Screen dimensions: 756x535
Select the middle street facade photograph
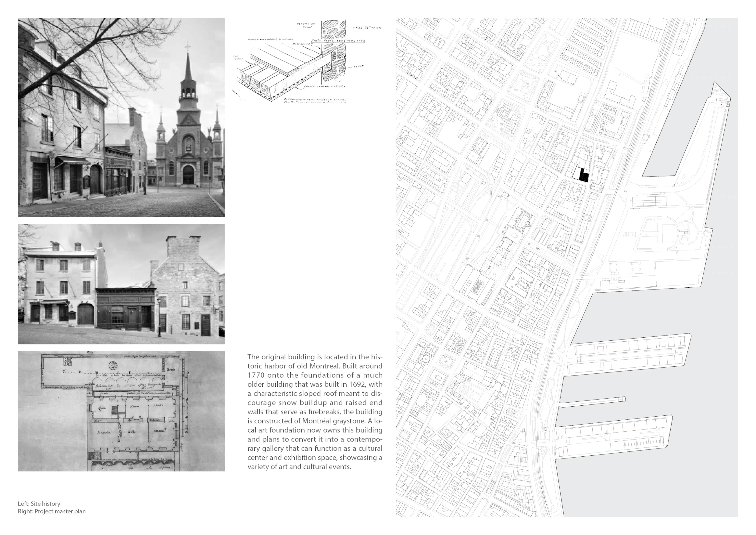coord(121,284)
